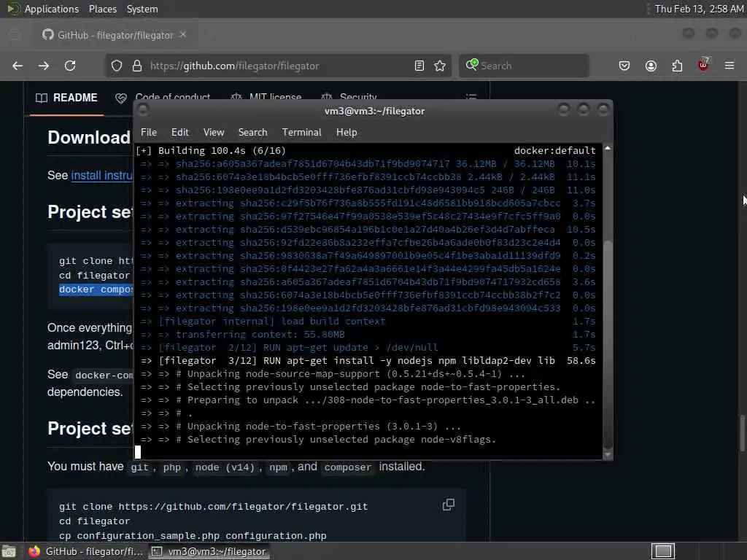Viewport: 747px width, 560px height.
Task: Reload the GitHub page
Action: pos(70,66)
